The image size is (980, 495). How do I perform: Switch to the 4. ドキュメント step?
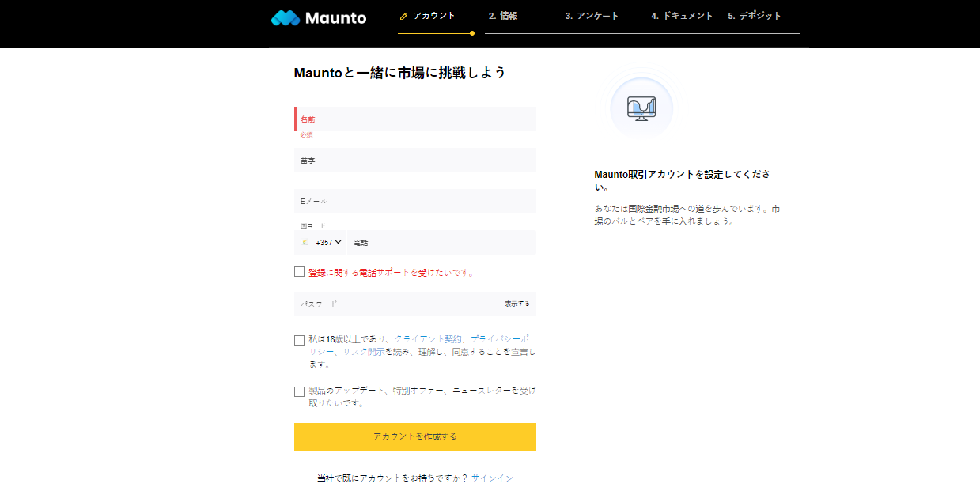(682, 16)
